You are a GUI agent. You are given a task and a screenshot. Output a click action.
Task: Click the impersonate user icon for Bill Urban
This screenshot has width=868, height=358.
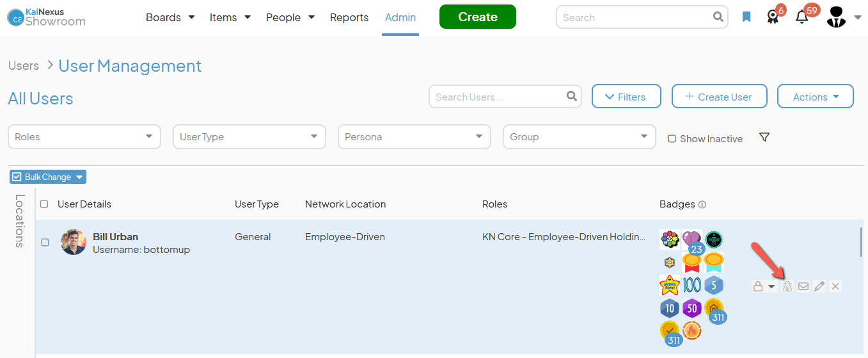pos(787,286)
